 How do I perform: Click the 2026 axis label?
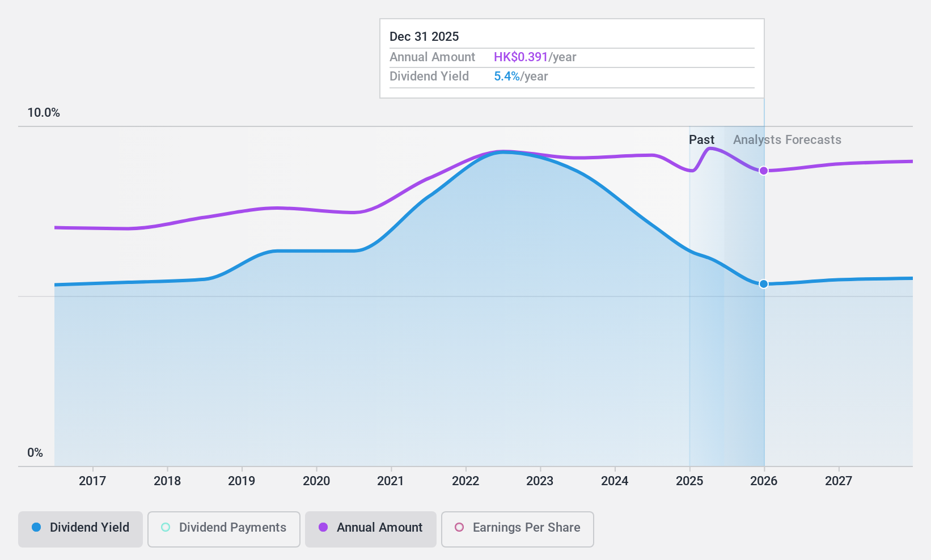point(764,481)
